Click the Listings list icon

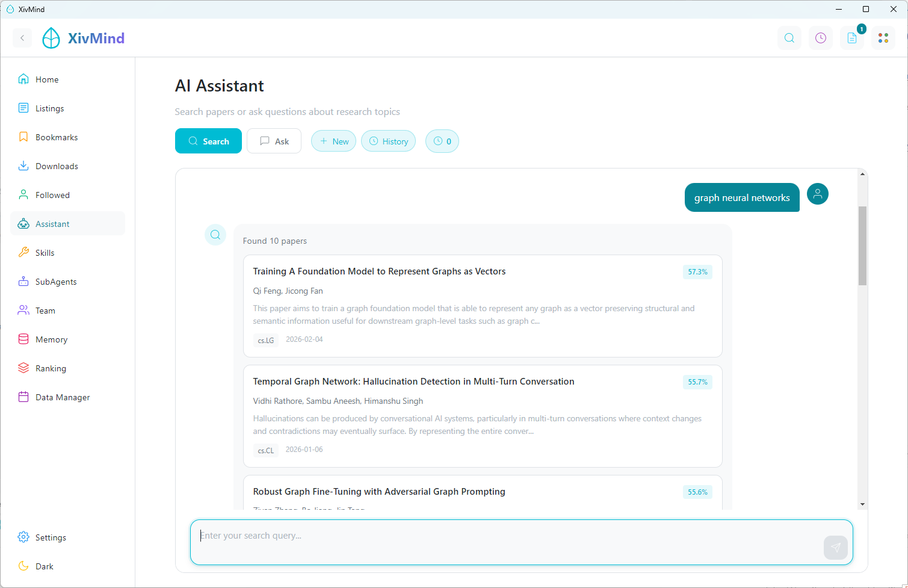(23, 108)
